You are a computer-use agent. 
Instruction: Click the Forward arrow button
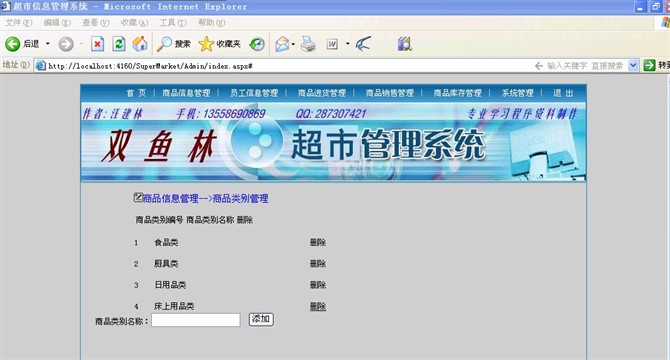click(x=66, y=44)
